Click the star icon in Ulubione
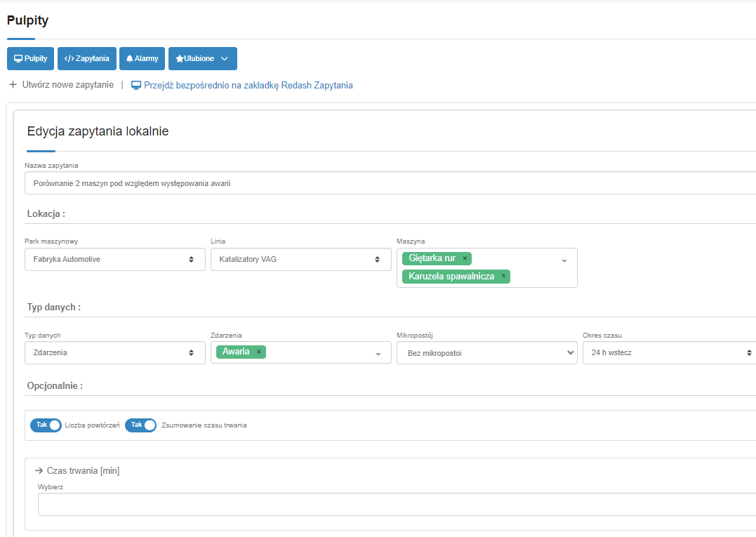Image resolution: width=756 pixels, height=537 pixels. (180, 59)
